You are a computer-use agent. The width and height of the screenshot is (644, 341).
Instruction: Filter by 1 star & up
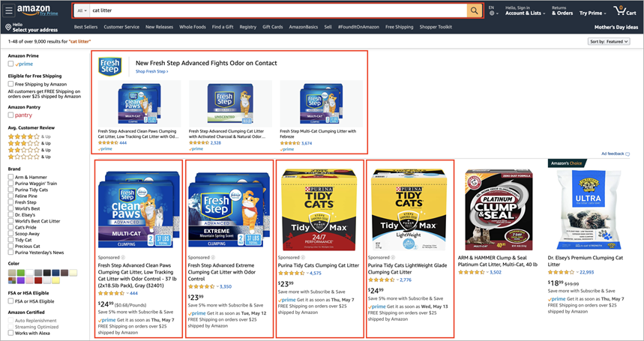[29, 157]
